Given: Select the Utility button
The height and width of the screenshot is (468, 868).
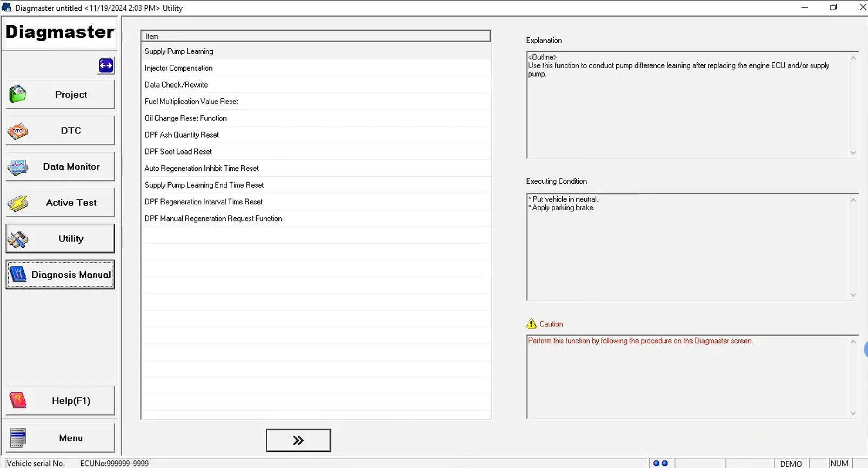Looking at the screenshot, I should [60, 238].
